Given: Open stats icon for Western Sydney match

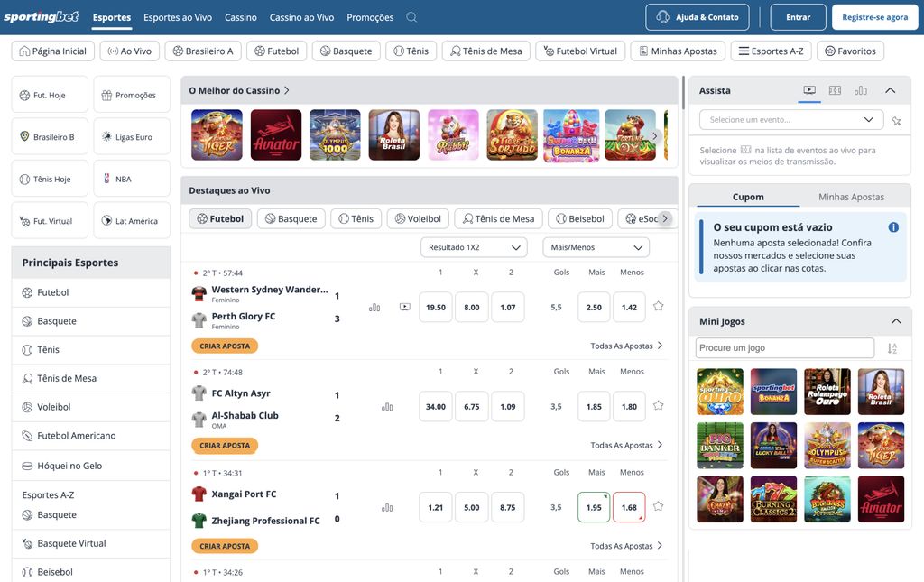Looking at the screenshot, I should tap(374, 307).
